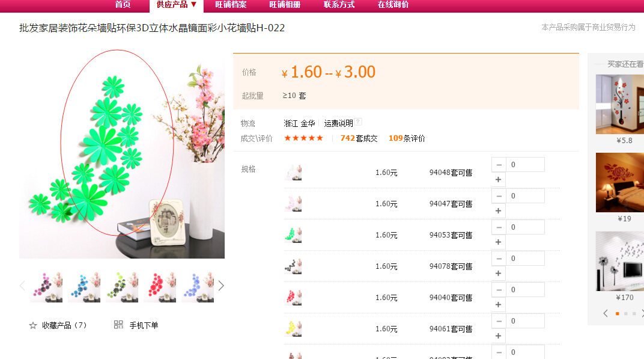
Task: Increase quantity of the red variant
Action: point(499,304)
